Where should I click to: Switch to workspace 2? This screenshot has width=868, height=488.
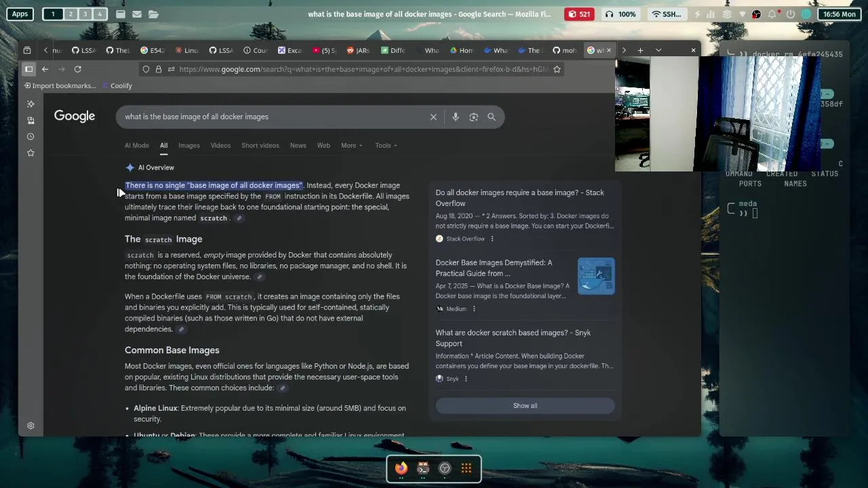(70, 14)
